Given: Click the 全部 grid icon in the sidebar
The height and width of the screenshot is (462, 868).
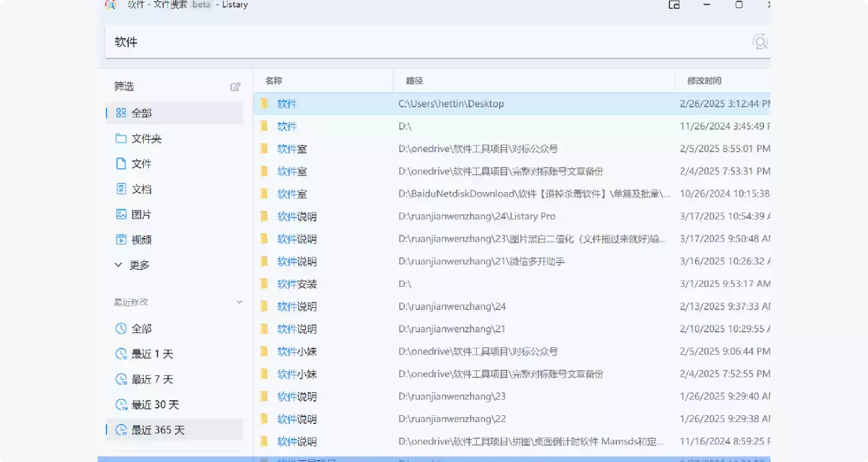Looking at the screenshot, I should pyautogui.click(x=122, y=113).
